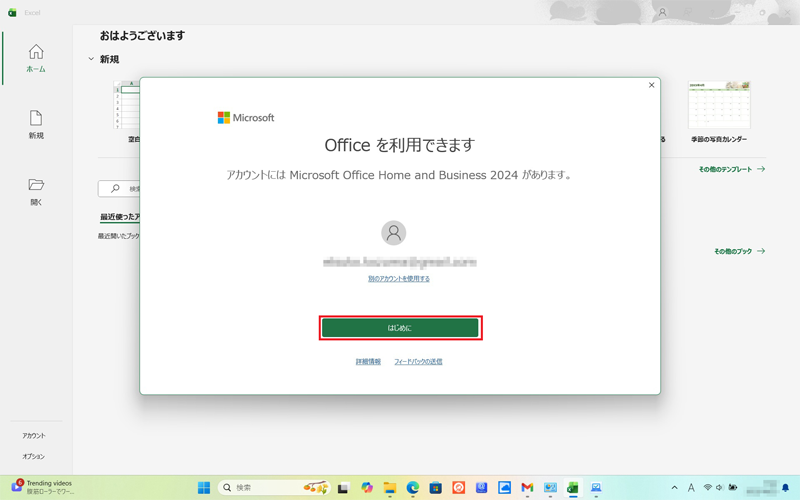
Task: Open その他のテンプレート link
Action: [x=731, y=170]
